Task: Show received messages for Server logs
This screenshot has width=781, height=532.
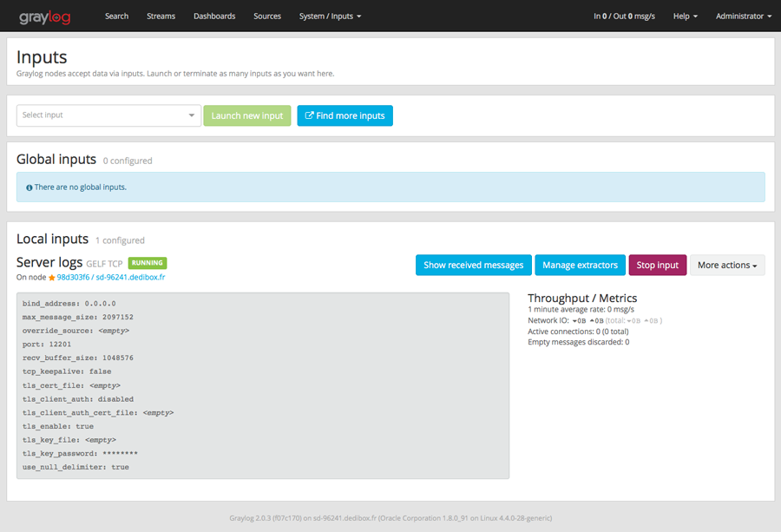Action: tap(473, 265)
